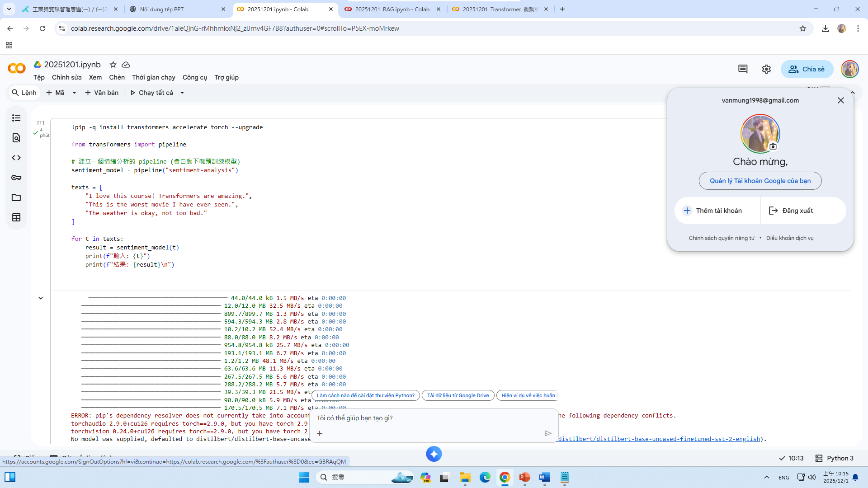
Task: Open the Files folder sidebar icon
Action: 16,197
